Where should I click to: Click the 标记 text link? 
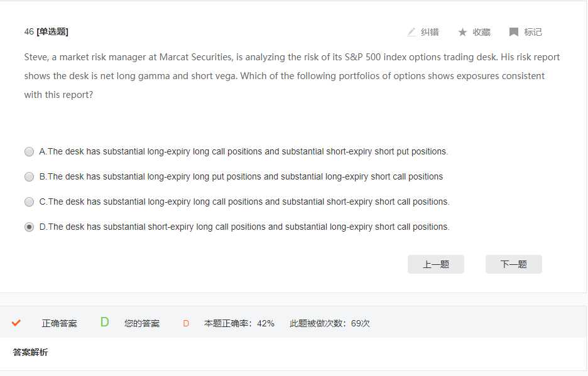tap(533, 32)
